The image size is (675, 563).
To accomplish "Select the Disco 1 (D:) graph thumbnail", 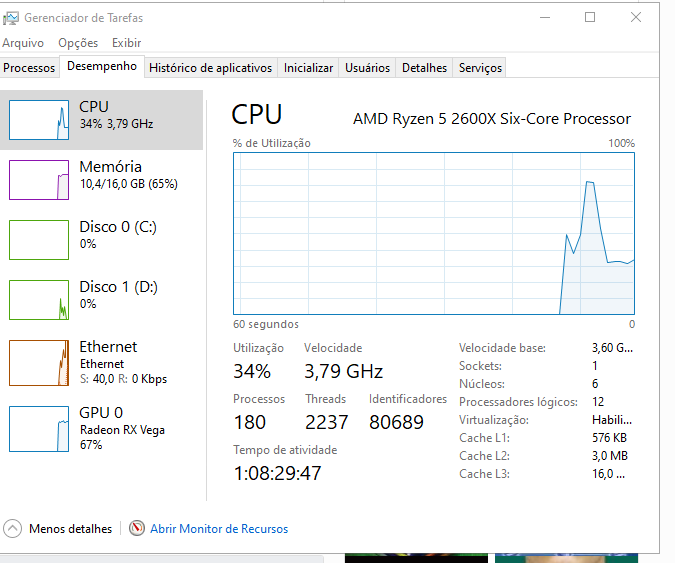I will pyautogui.click(x=39, y=300).
